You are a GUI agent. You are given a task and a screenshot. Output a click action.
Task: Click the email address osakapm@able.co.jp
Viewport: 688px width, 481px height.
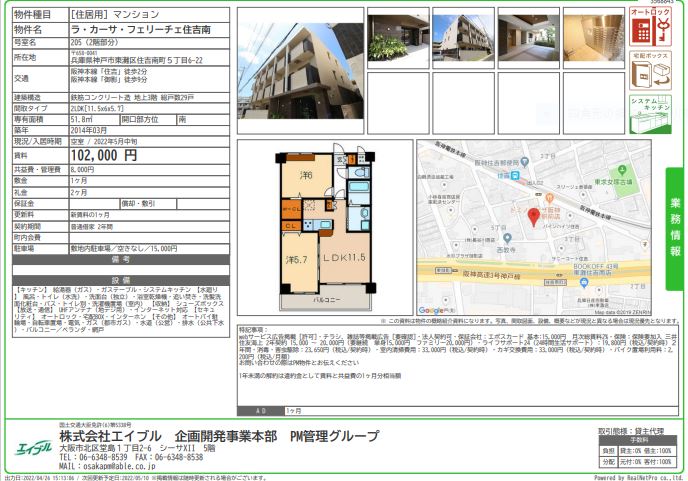(x=119, y=466)
